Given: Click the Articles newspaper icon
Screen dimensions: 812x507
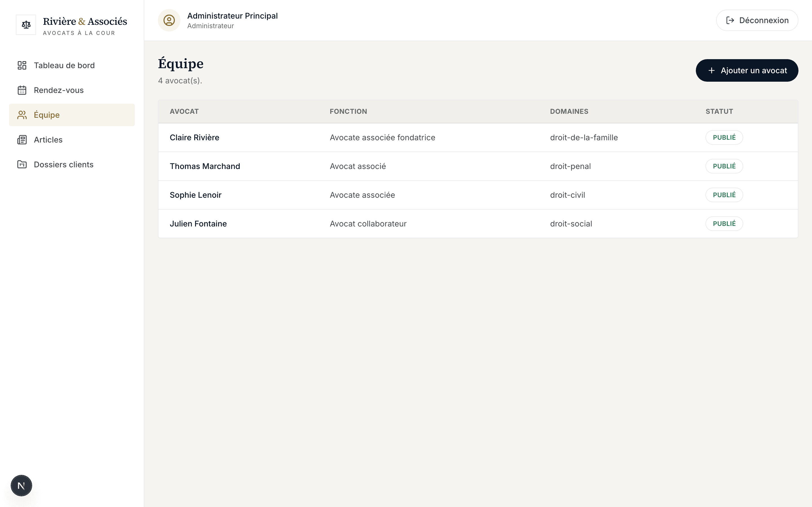Looking at the screenshot, I should 22,140.
